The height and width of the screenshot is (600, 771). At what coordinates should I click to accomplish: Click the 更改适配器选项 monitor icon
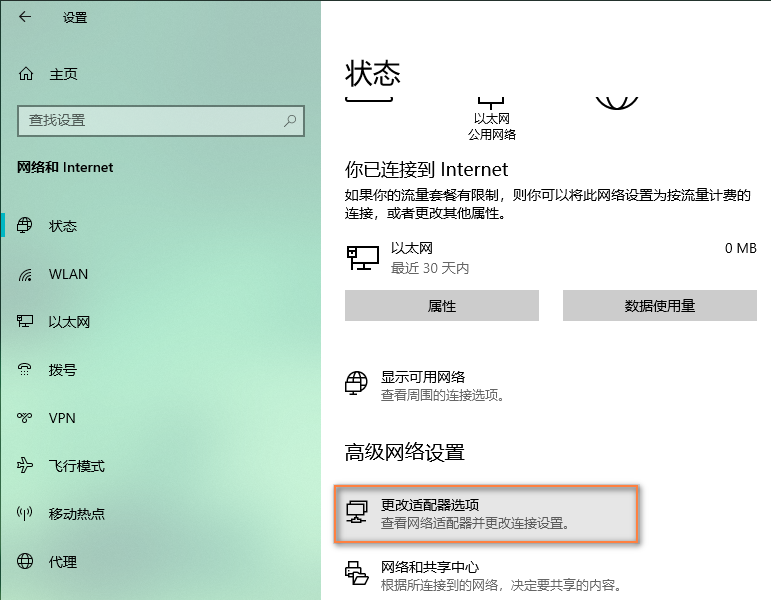tap(356, 512)
